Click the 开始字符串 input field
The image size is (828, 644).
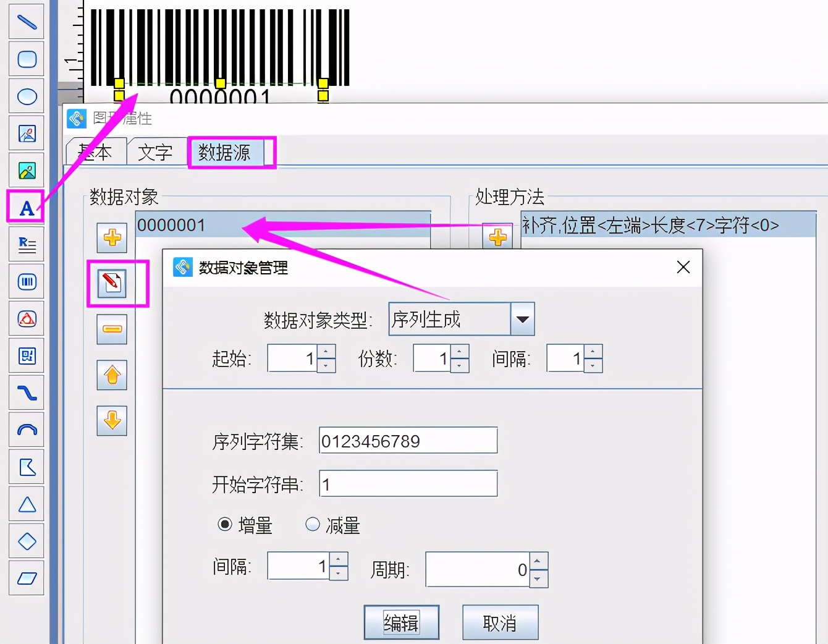pos(408,484)
